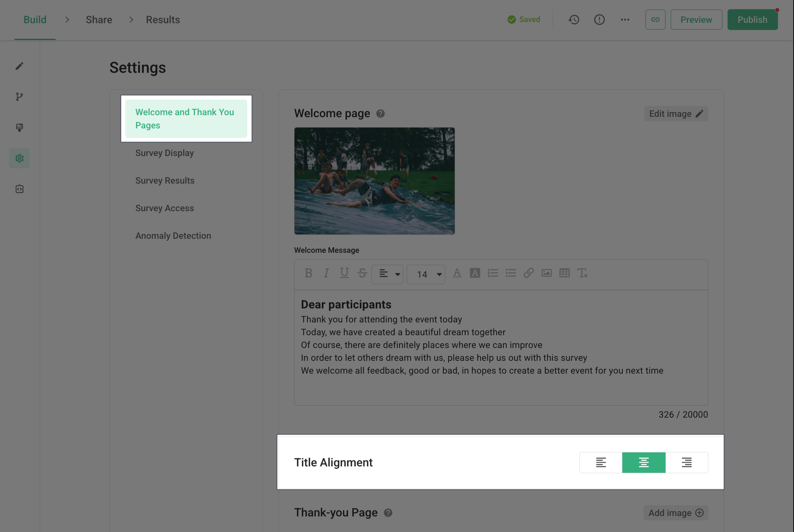Click the clear formatting icon in toolbar
The image size is (794, 532).
pyautogui.click(x=582, y=273)
